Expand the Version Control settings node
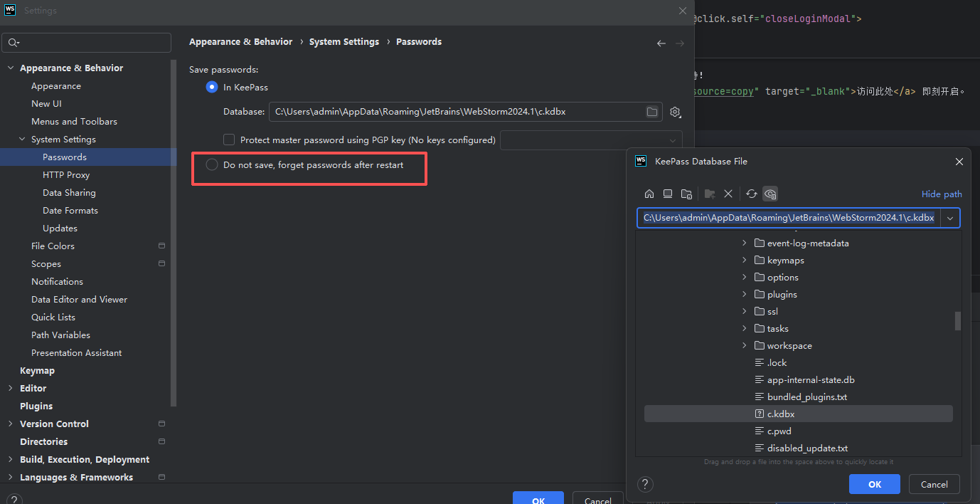Viewport: 980px width, 504px height. [x=10, y=424]
